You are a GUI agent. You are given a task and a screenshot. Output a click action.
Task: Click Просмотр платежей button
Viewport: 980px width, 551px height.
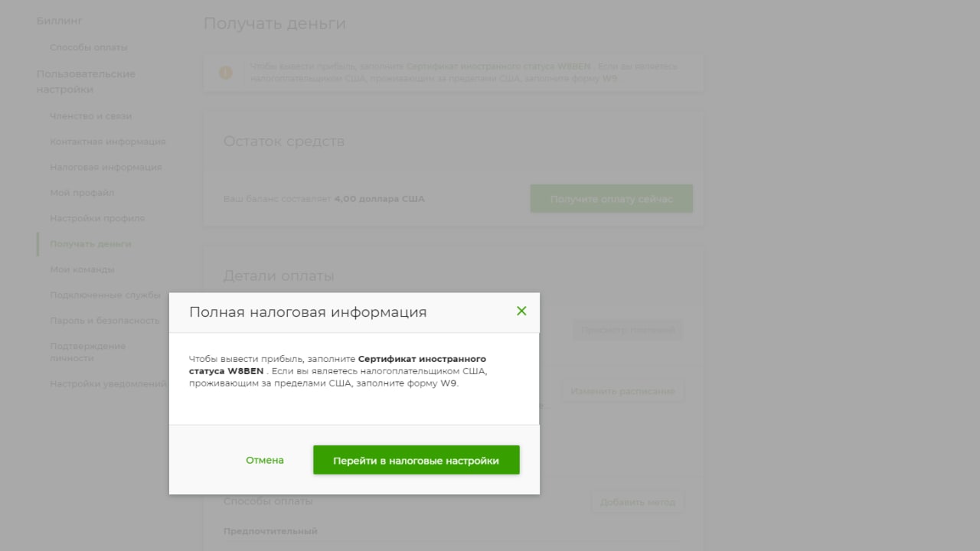coord(628,331)
